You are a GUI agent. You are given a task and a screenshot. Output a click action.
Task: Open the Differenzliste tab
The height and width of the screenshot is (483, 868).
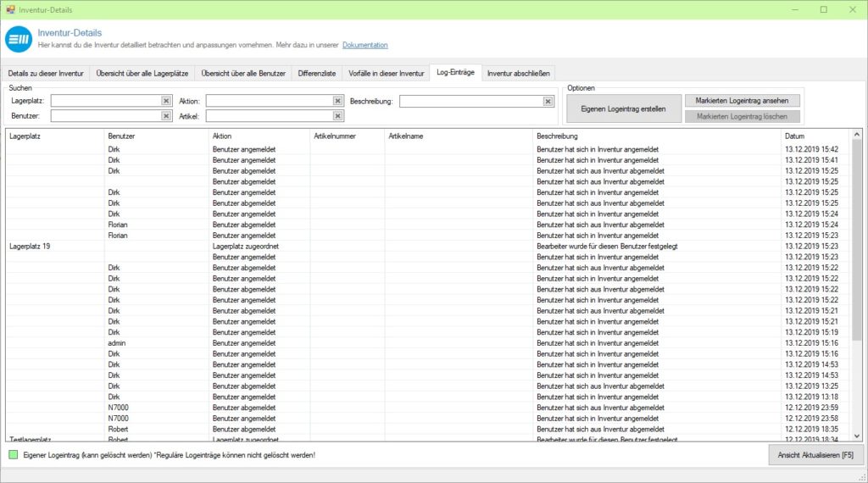pos(317,73)
